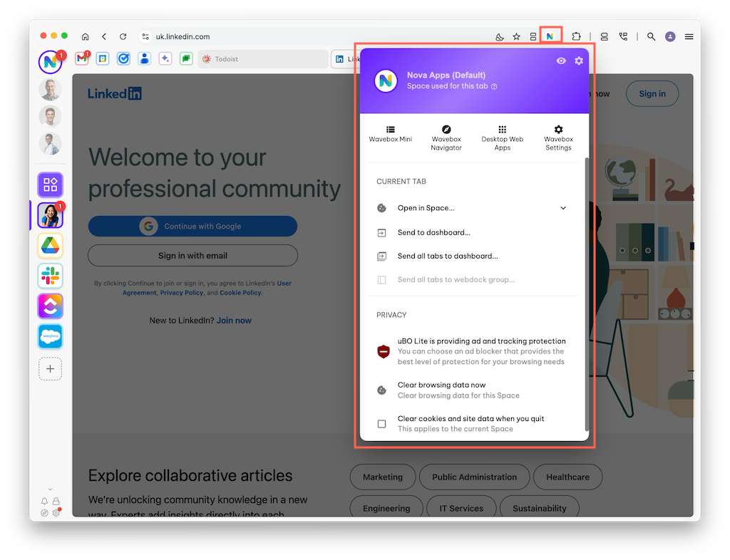Open the Join now link
Image resolution: width=730 pixels, height=560 pixels.
[234, 321]
